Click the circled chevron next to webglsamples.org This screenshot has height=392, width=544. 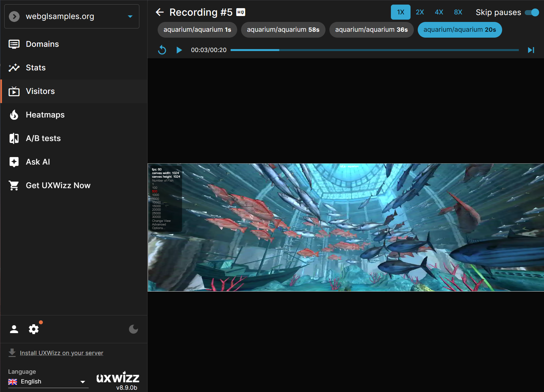[14, 16]
